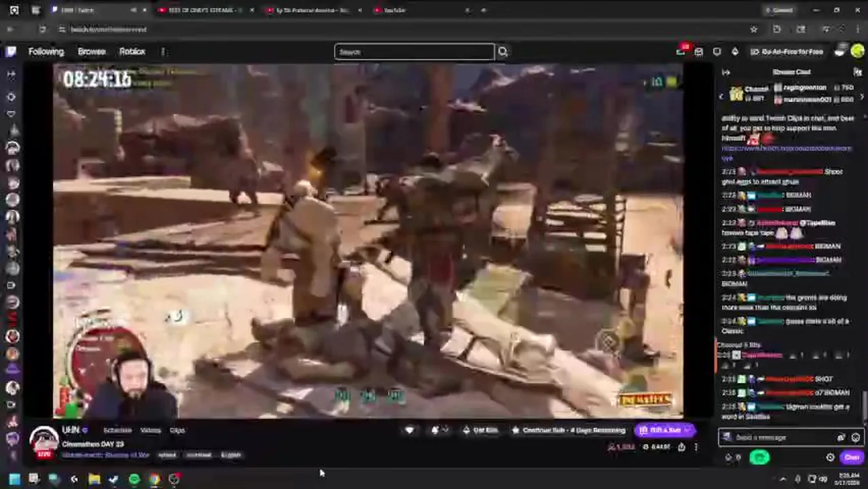Viewport: 868px width, 489px height.
Task: Open the Clips tab under channel name
Action: 177,430
